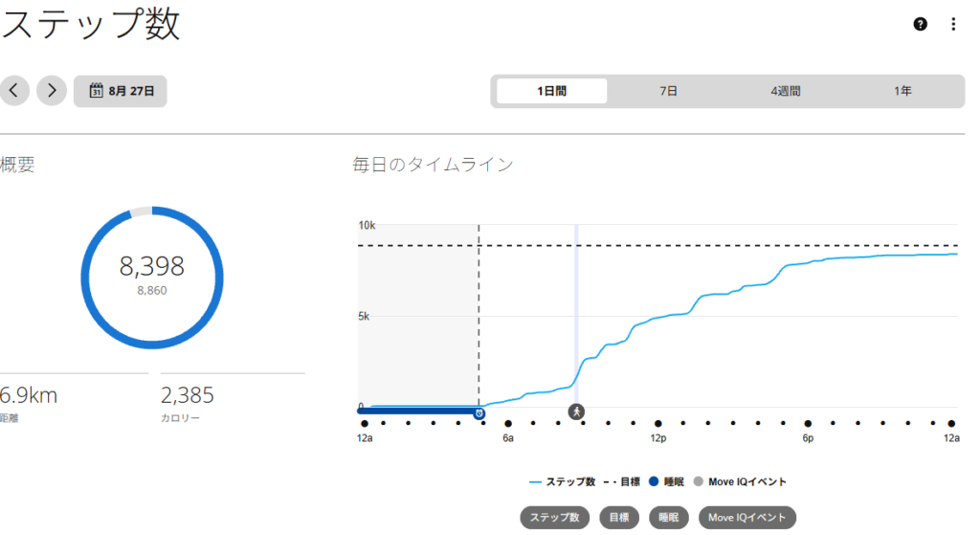The width and height of the screenshot is (980, 535).
Task: Toggle the ステップ数 series pill button
Action: coord(554,518)
